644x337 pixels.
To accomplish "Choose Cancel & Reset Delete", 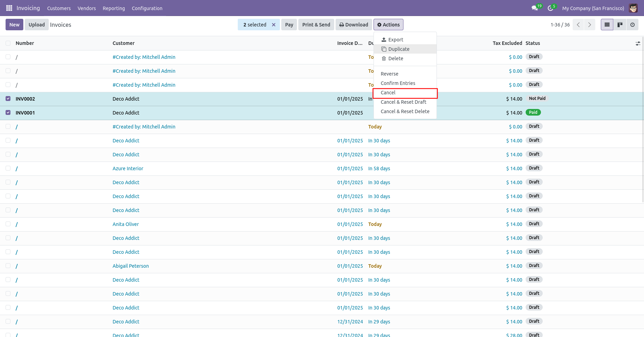I will coord(405,111).
